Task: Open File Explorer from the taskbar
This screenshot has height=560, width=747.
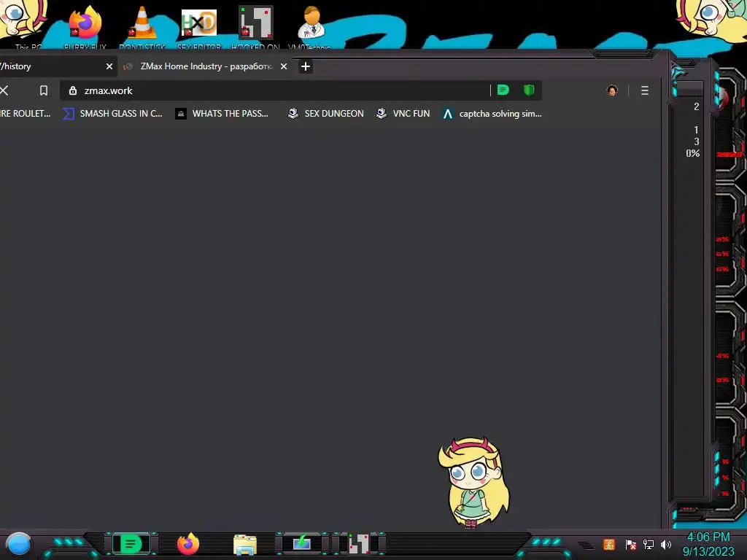Action: [245, 544]
